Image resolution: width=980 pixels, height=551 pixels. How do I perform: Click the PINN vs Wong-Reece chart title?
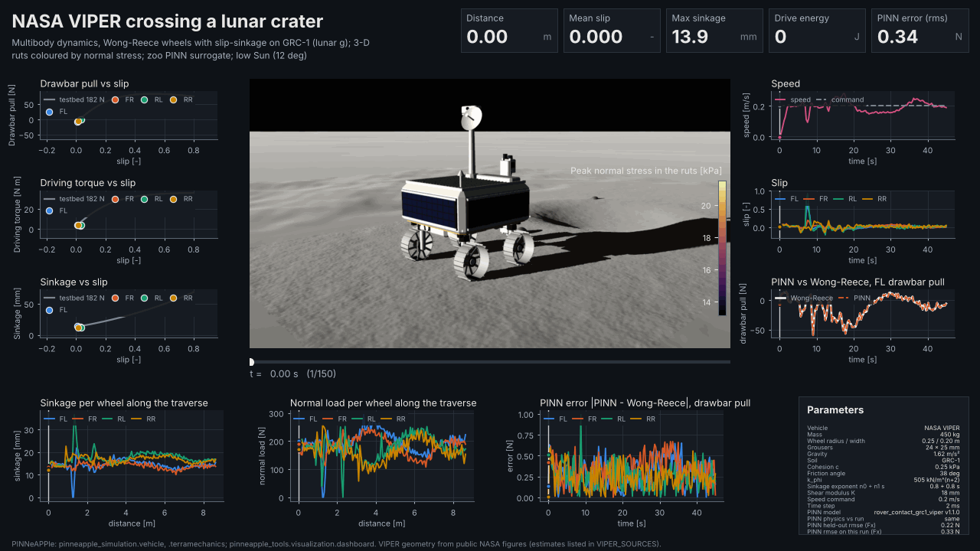pyautogui.click(x=858, y=282)
